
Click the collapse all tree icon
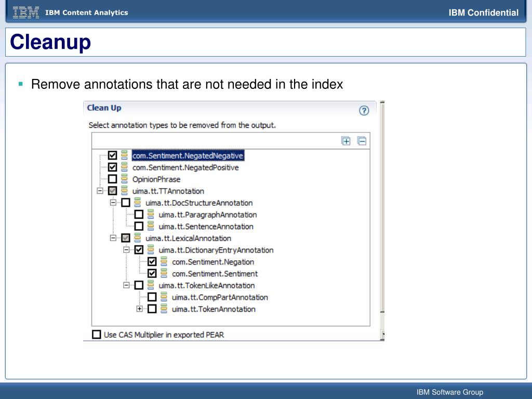tap(362, 141)
